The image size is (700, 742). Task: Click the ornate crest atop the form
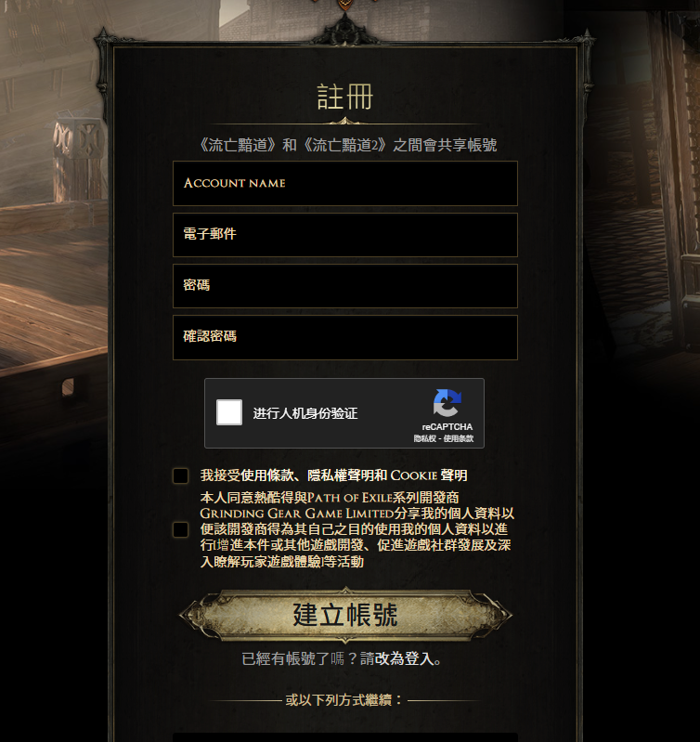pos(345,29)
